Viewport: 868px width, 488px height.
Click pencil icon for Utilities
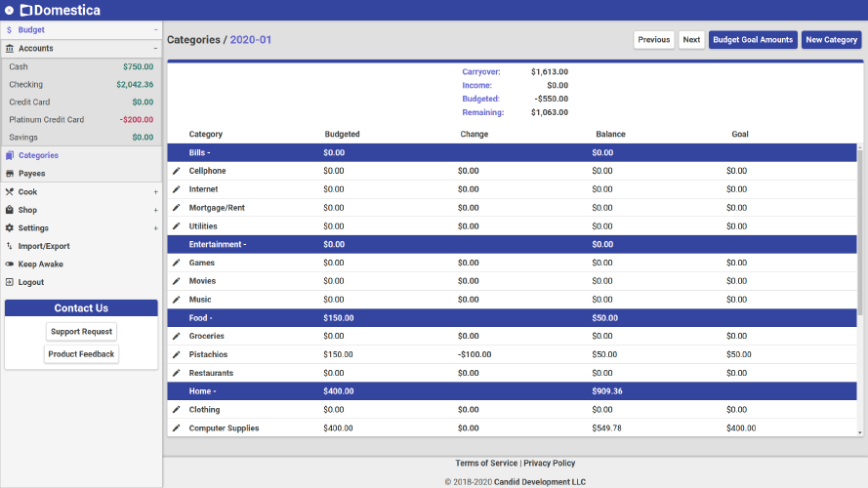[x=177, y=225]
